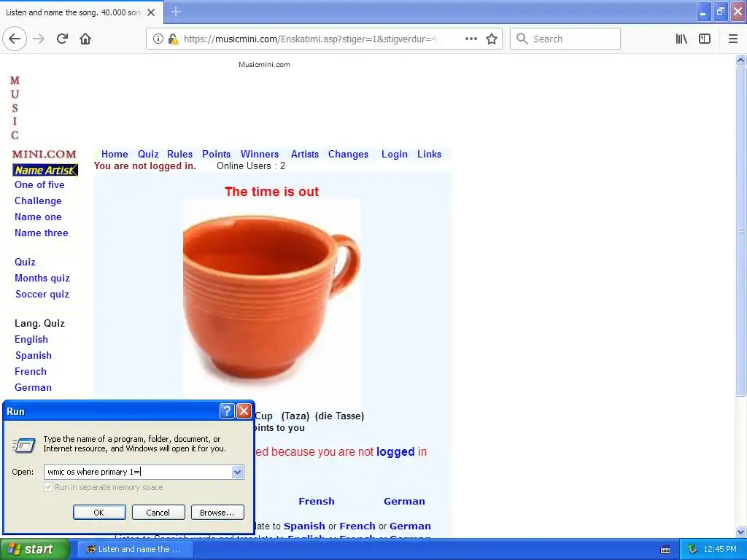Viewport: 747px width, 560px height.
Task: Go to the Login page
Action: pos(395,155)
